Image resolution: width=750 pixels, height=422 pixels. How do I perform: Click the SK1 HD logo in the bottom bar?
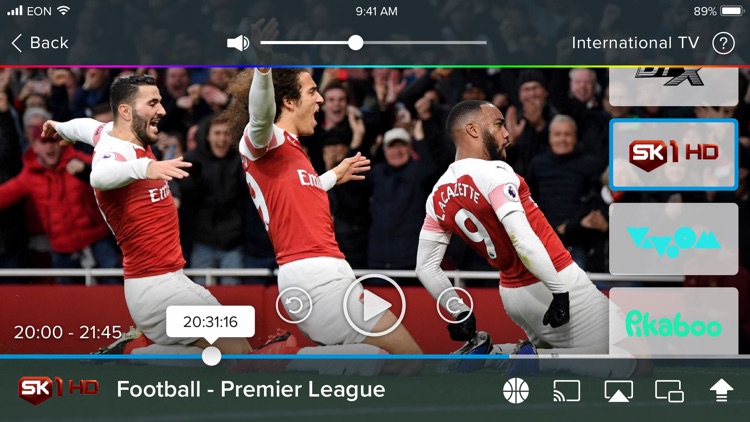tap(58, 389)
